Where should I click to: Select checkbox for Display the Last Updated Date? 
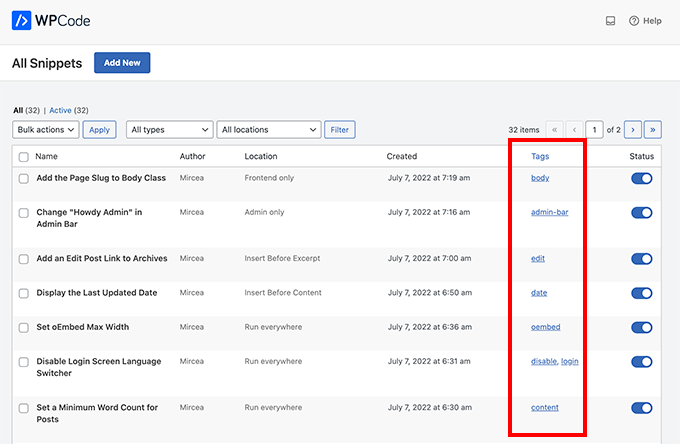coord(23,293)
